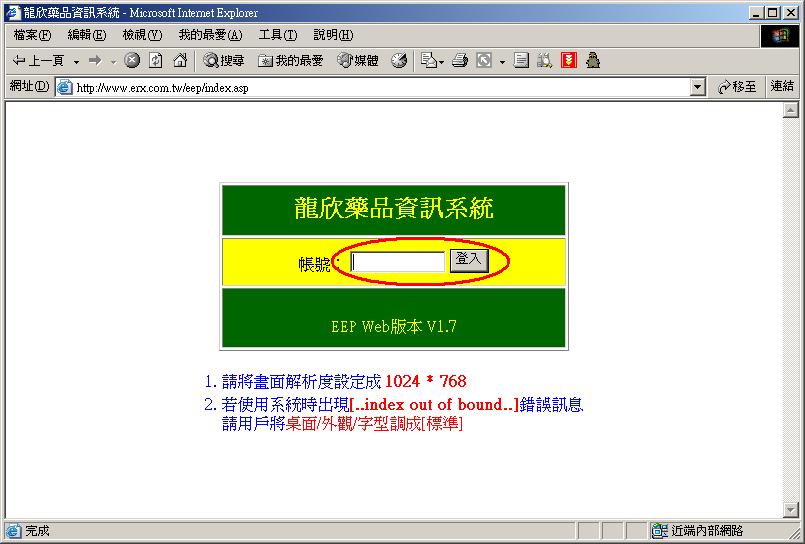Click the IE icon in title bar
The image size is (805, 544).
pyautogui.click(x=13, y=13)
